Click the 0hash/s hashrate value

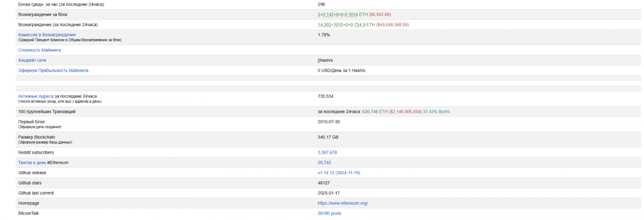pyautogui.click(x=325, y=60)
